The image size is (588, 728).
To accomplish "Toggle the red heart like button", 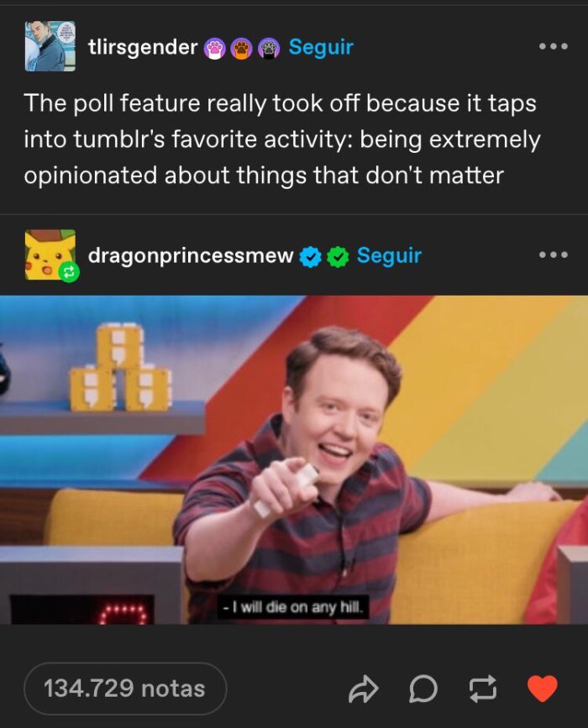I will coord(543,688).
